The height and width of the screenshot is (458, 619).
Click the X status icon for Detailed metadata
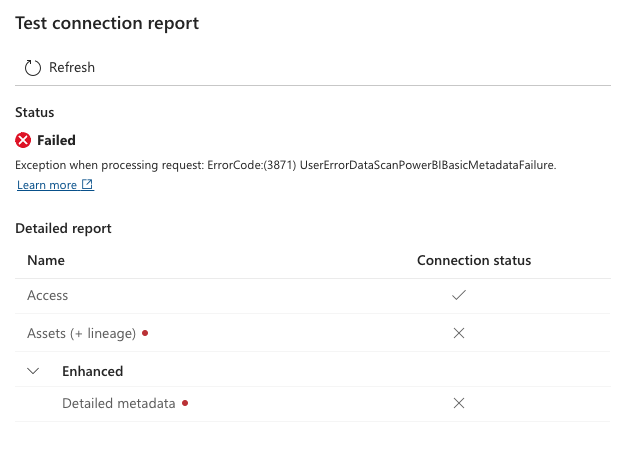tap(459, 403)
